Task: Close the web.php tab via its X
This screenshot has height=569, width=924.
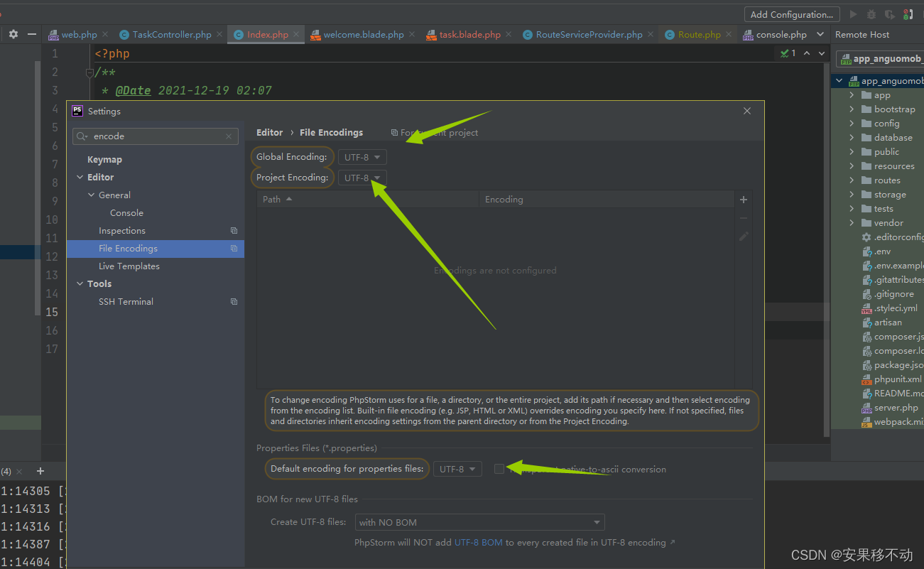Action: 105,34
